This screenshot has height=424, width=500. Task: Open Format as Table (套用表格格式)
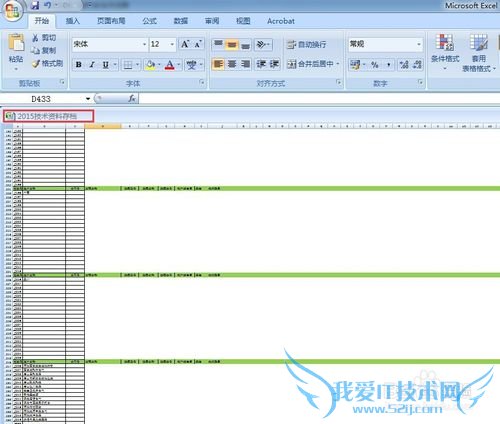point(479,53)
